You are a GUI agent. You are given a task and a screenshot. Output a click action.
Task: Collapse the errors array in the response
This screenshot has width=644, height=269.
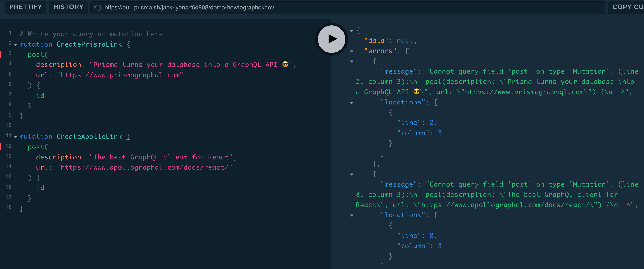352,51
